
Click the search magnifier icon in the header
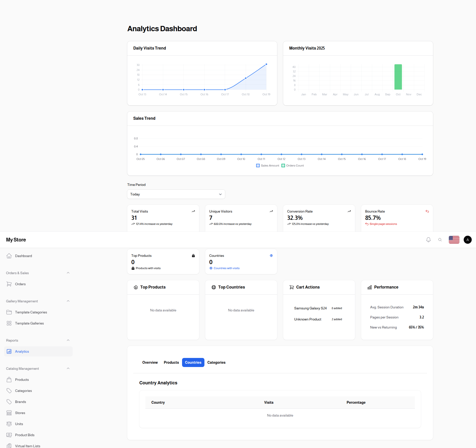[x=440, y=239]
